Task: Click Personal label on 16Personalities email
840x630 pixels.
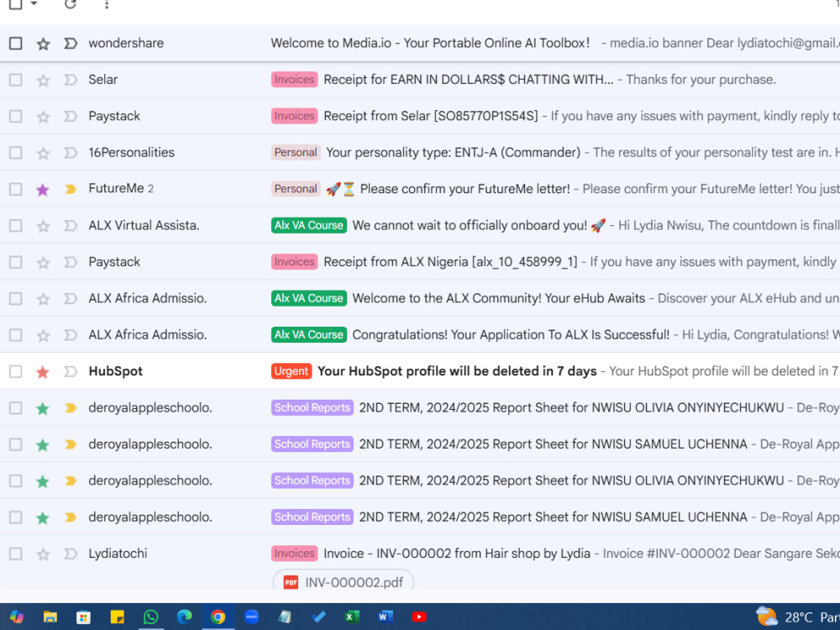Action: [295, 152]
